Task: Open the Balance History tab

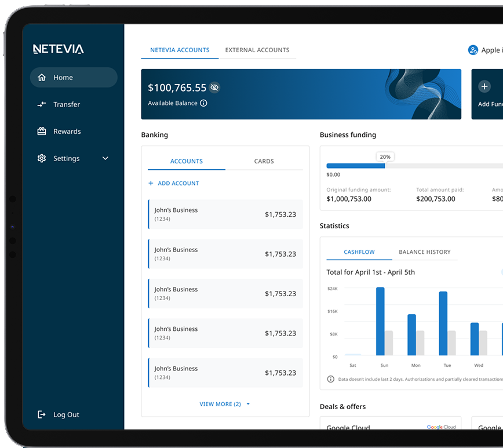Action: (x=424, y=252)
